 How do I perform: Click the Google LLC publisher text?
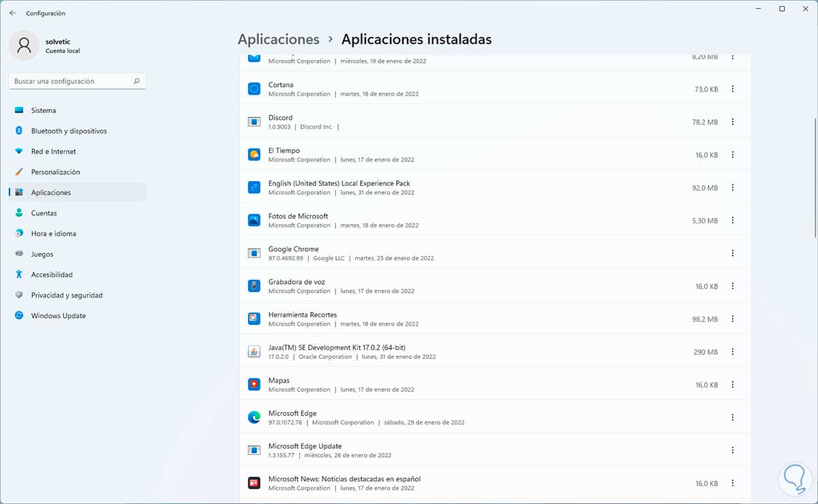(x=329, y=259)
